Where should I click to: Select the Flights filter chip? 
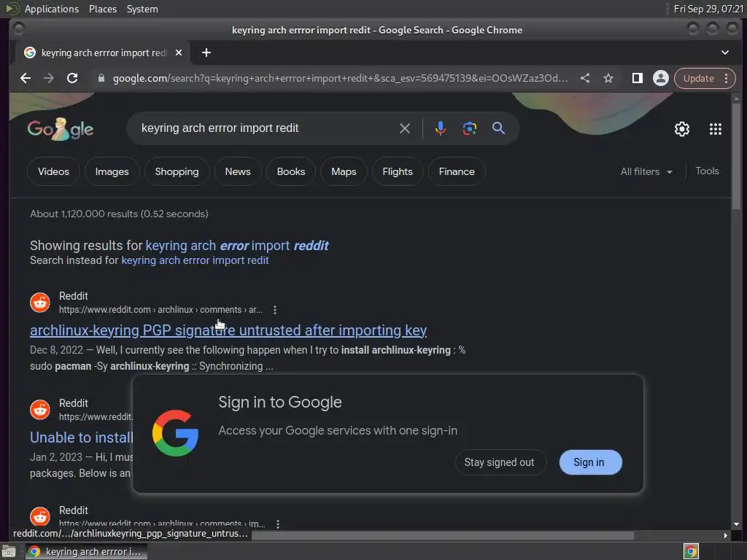(398, 171)
